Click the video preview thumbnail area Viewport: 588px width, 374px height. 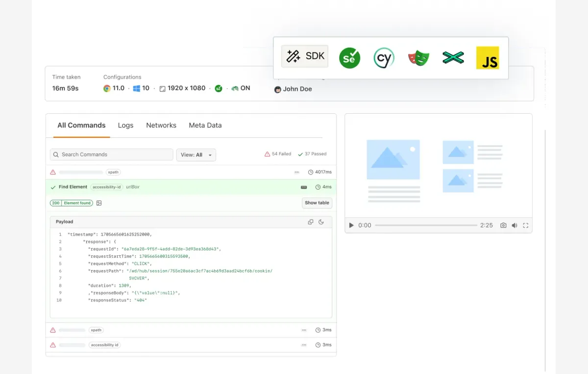coord(439,166)
